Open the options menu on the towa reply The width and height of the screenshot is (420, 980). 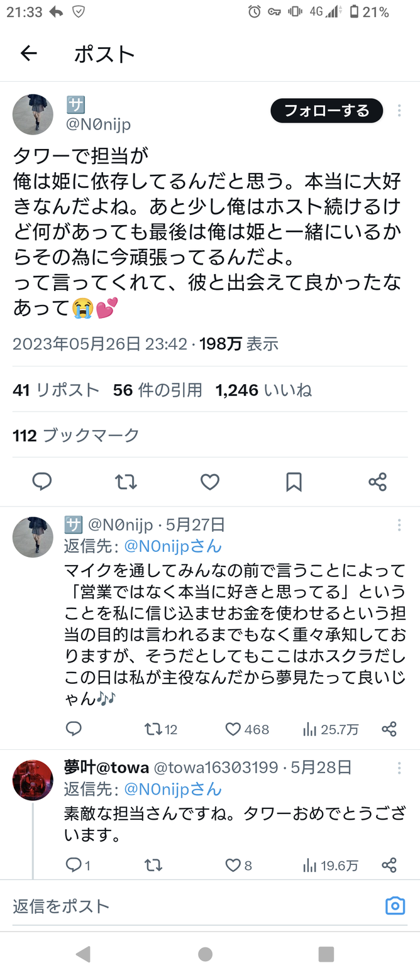pyautogui.click(x=399, y=768)
